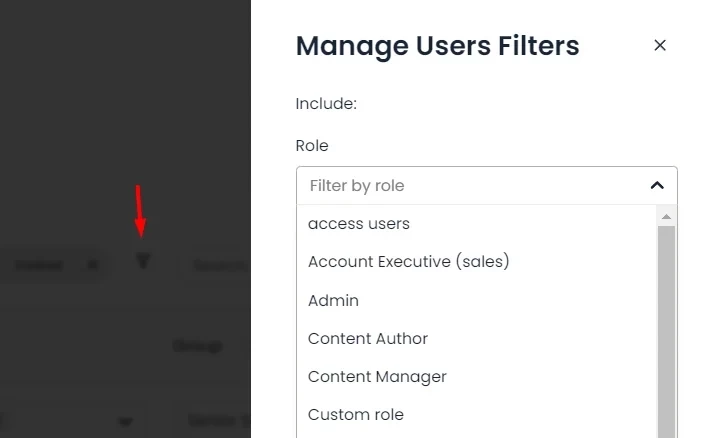Open the dimmed dropdown left of filter icon

click(x=55, y=265)
